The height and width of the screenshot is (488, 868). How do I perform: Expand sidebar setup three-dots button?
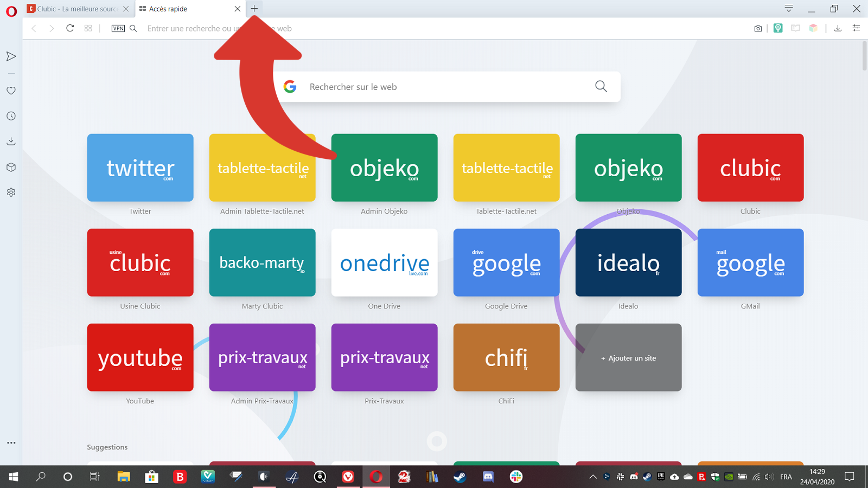[x=11, y=443]
